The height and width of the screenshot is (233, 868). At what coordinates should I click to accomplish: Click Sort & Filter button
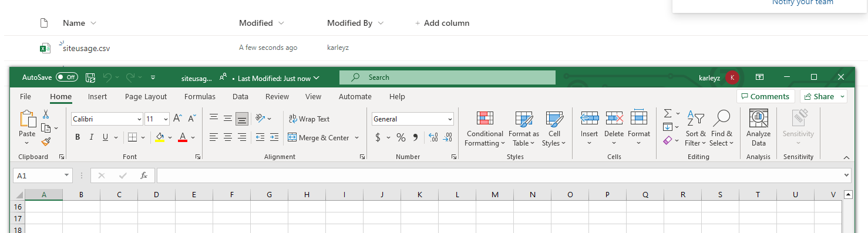695,129
